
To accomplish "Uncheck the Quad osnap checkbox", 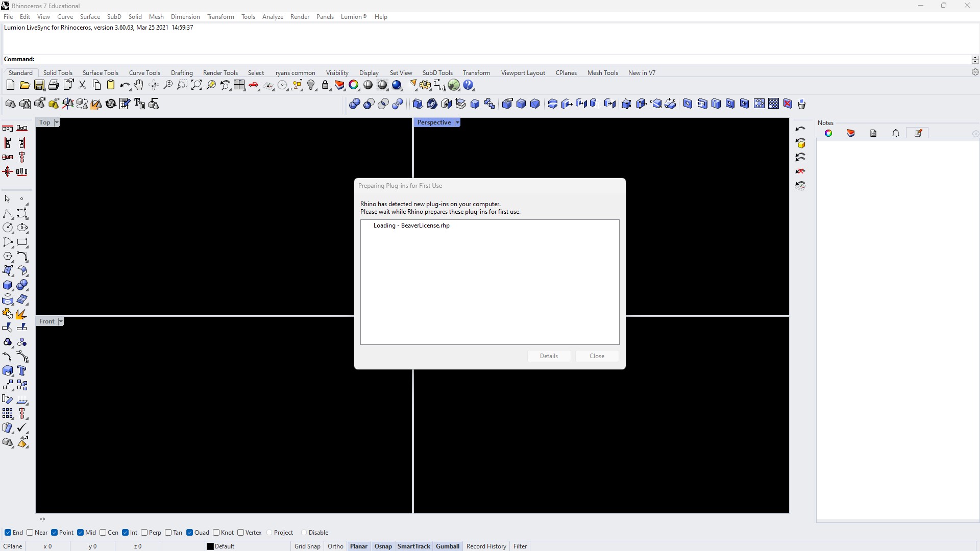I will coord(190,533).
